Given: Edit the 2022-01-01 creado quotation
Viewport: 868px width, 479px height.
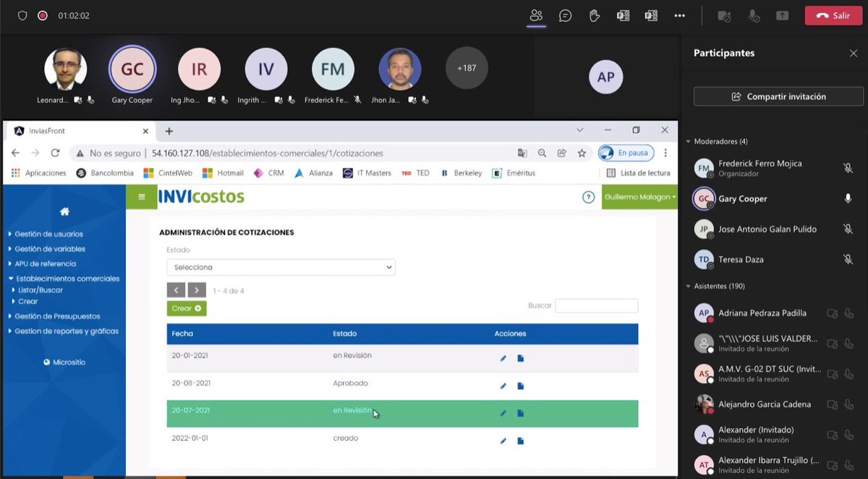Looking at the screenshot, I should pyautogui.click(x=503, y=441).
